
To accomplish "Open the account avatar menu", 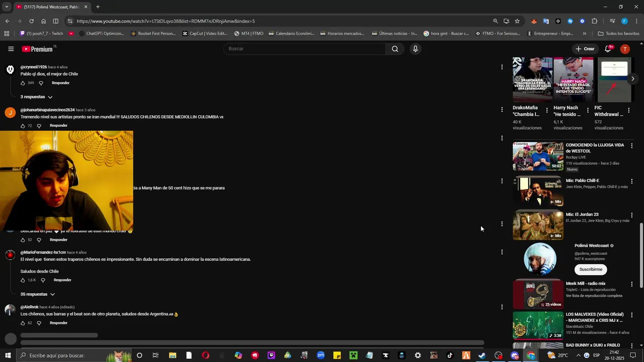I will click(625, 49).
